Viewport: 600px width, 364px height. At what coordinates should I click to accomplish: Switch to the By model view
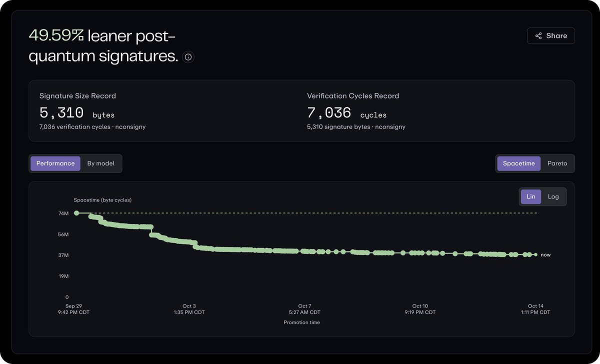tap(100, 163)
